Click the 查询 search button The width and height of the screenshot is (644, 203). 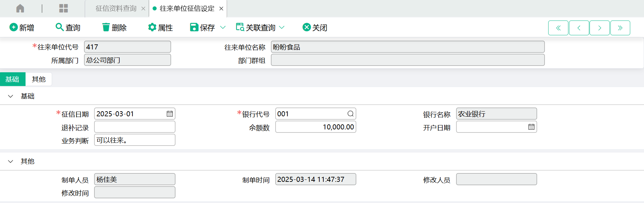coord(68,28)
